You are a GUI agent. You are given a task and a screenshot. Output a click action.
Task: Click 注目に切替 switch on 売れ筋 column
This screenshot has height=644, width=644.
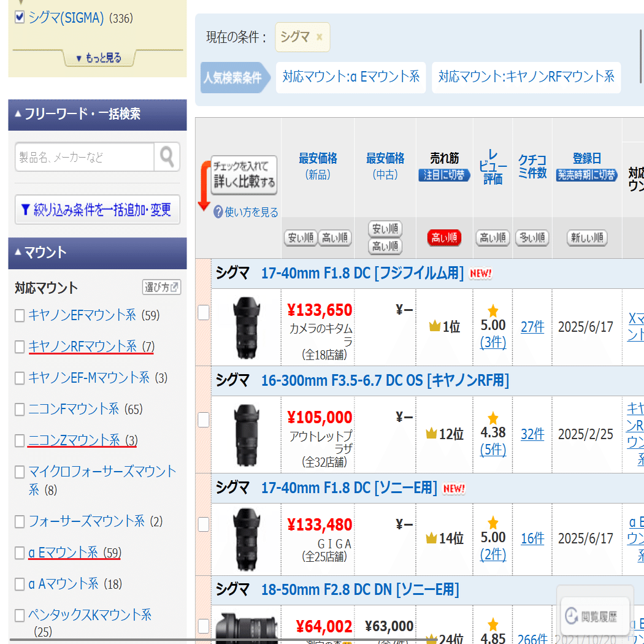coord(444,175)
